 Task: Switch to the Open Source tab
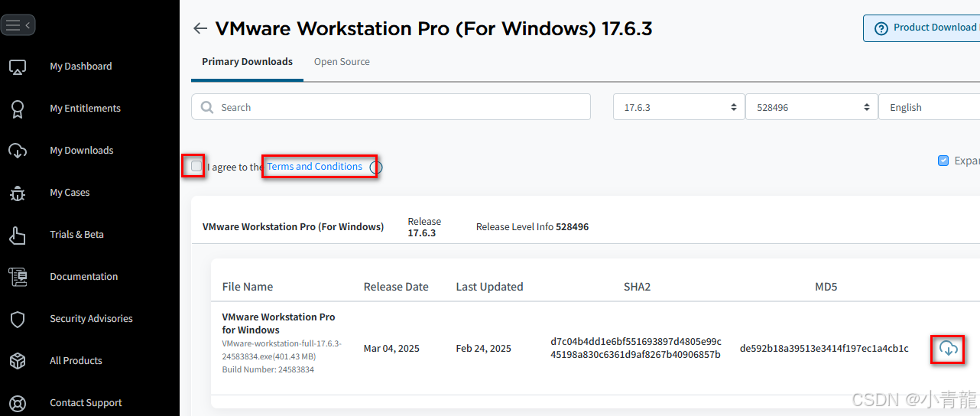pyautogui.click(x=342, y=62)
